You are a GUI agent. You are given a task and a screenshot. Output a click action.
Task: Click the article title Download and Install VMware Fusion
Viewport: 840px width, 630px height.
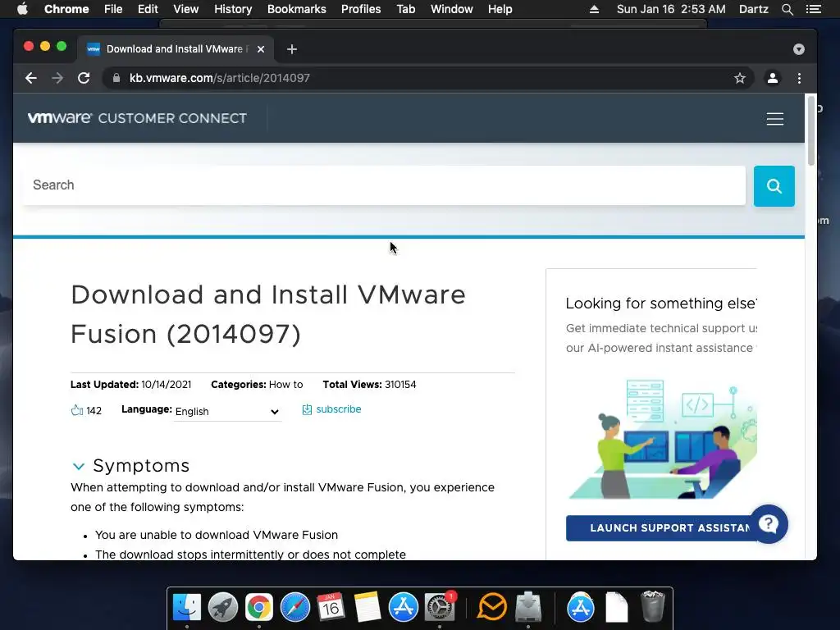268,314
